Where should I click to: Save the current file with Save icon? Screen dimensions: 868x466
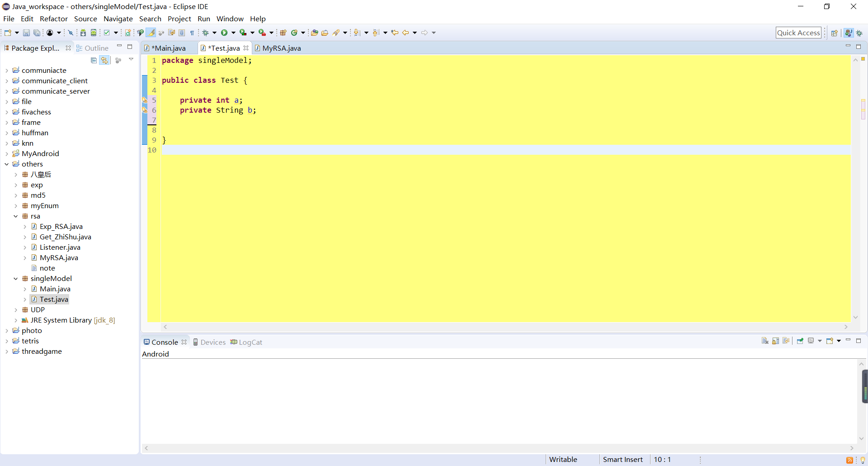26,33
